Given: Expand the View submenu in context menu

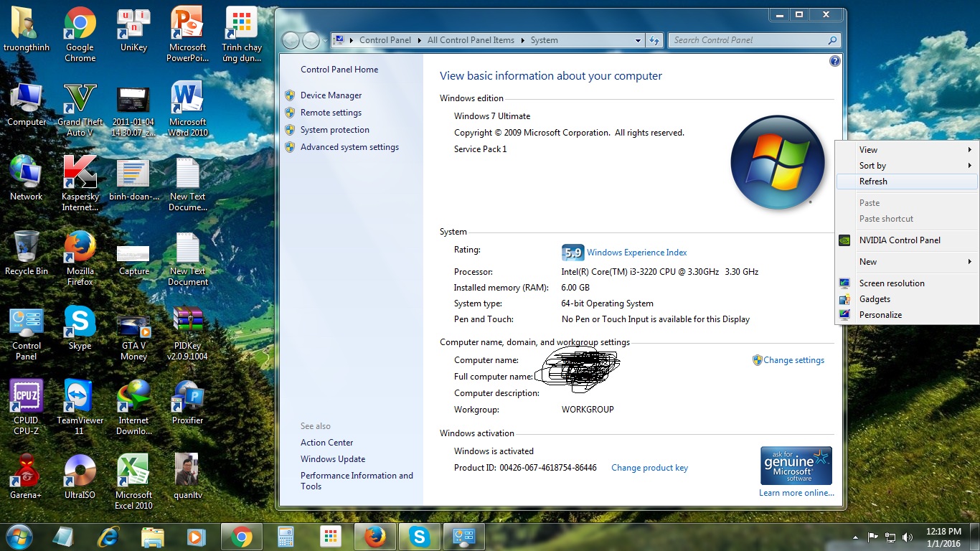Looking at the screenshot, I should pyautogui.click(x=908, y=150).
